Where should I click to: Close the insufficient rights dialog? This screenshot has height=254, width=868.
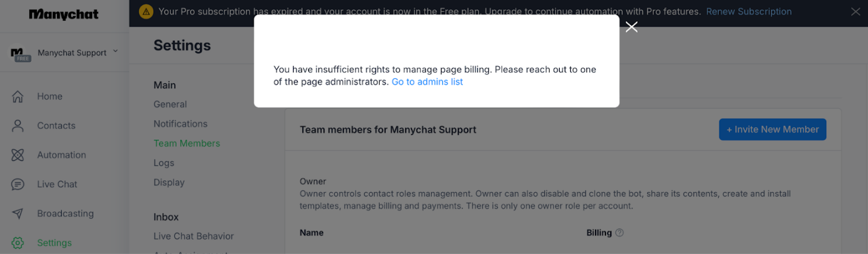tap(631, 27)
